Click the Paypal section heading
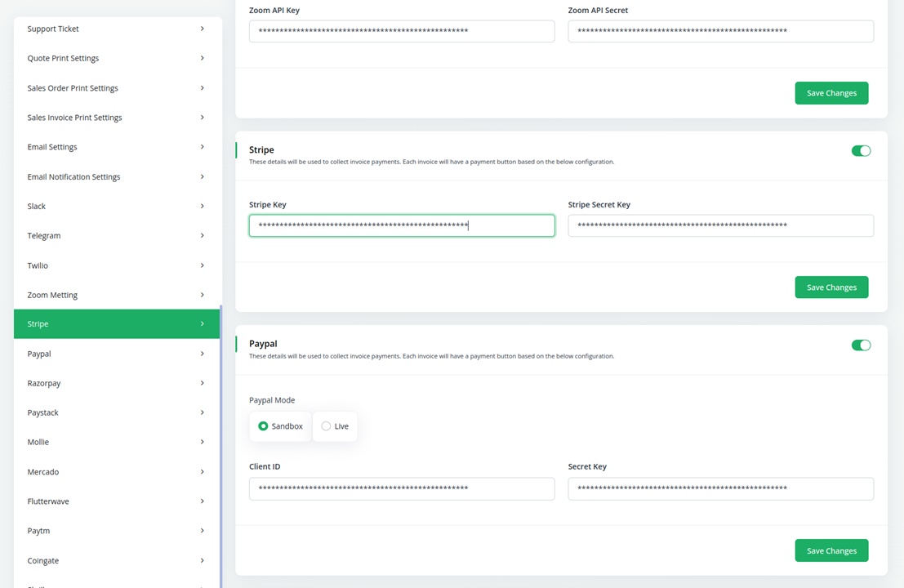The height and width of the screenshot is (588, 904). [263, 344]
